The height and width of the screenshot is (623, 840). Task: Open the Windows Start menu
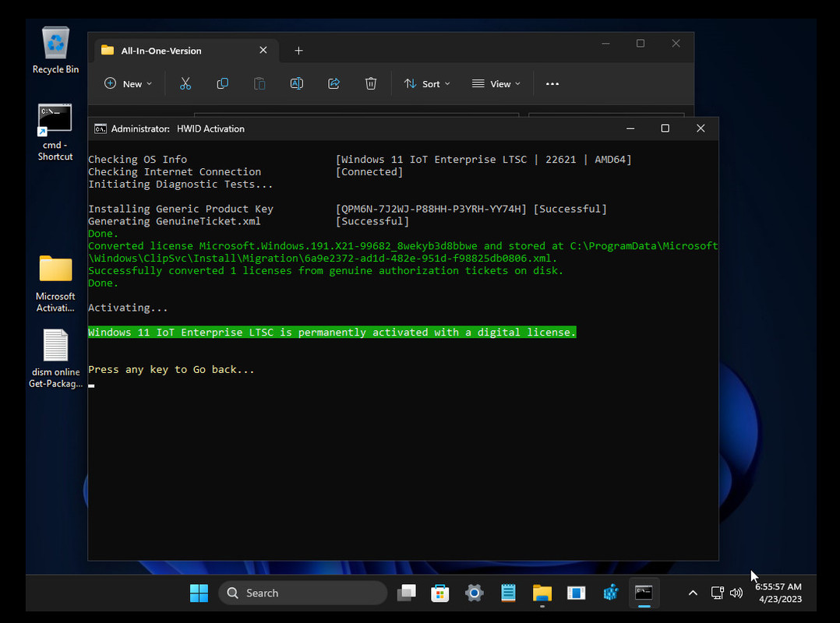[x=199, y=593]
